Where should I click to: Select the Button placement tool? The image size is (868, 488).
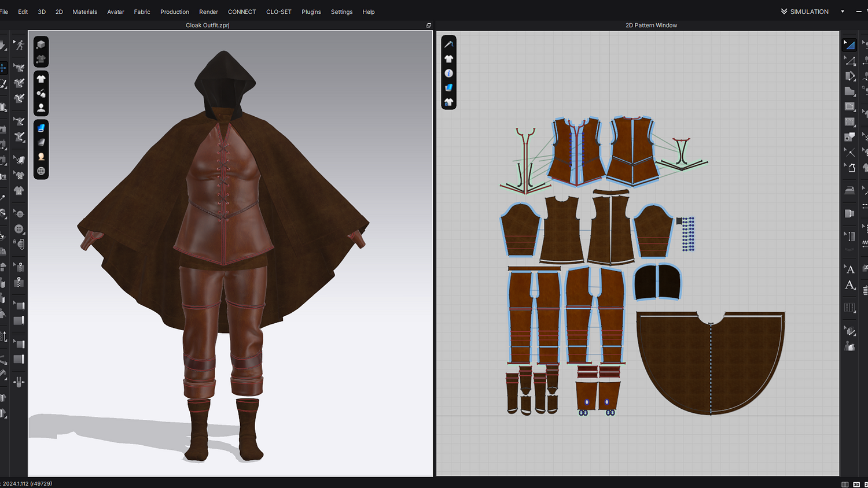click(19, 229)
